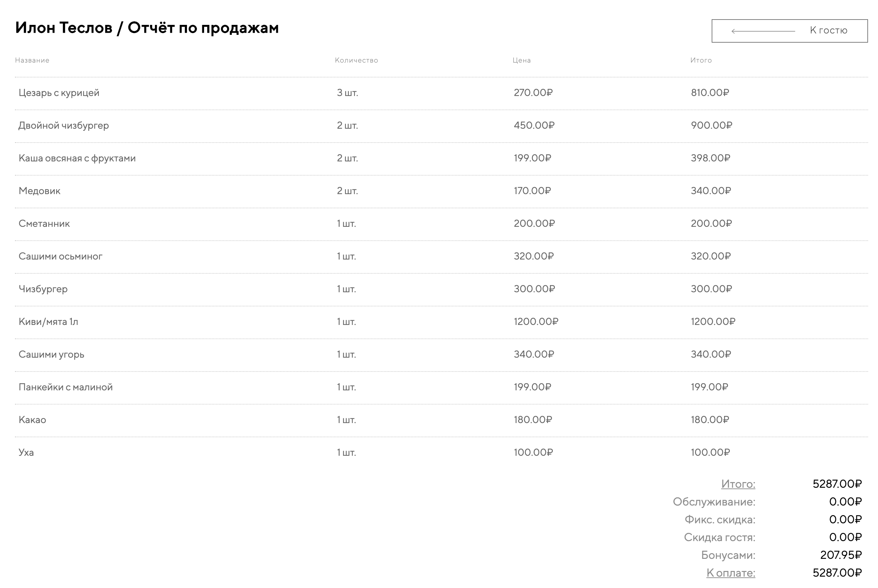Click the Какао row name
Screen dimensions: 878x588
[x=32, y=419]
